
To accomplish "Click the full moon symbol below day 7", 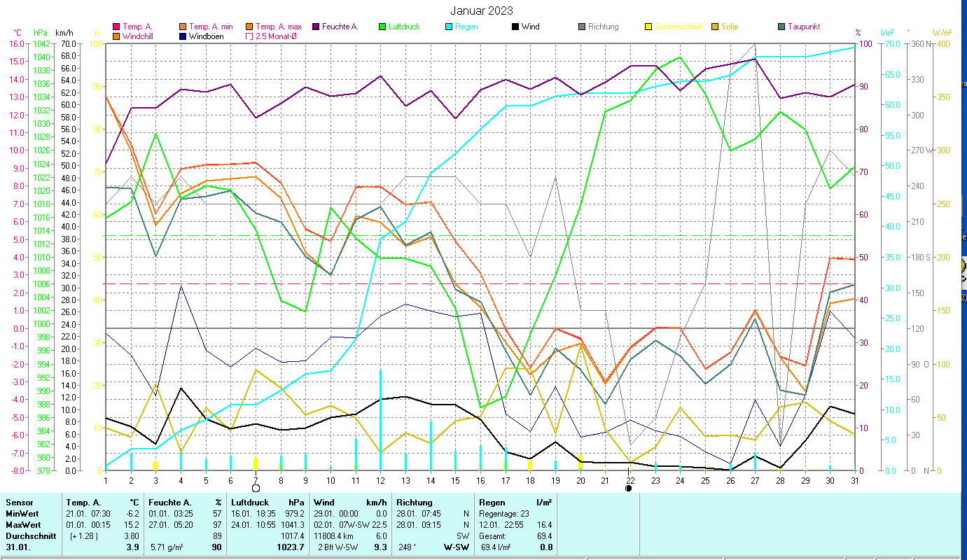I will point(256,488).
